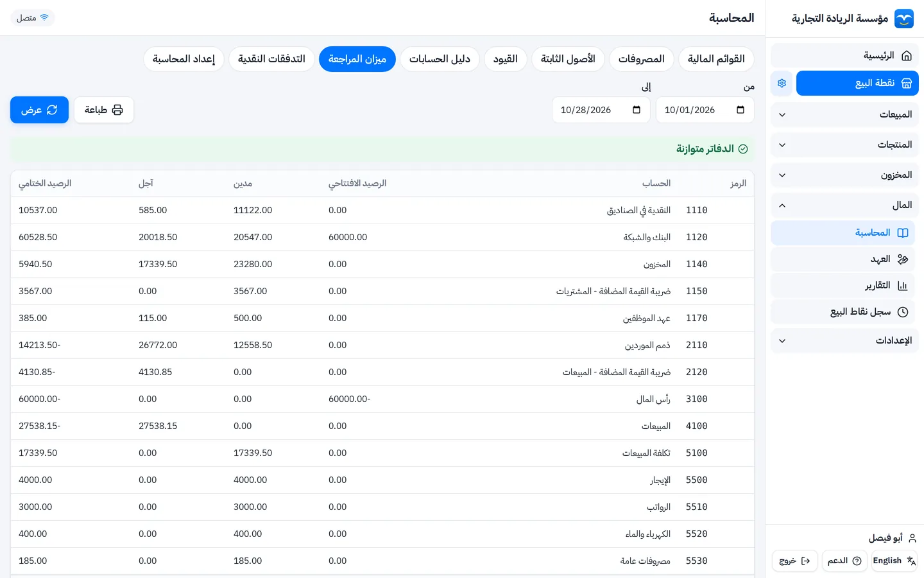Open سجل نقاط البيع in the sidebar
The width and height of the screenshot is (924, 578).
point(843,312)
